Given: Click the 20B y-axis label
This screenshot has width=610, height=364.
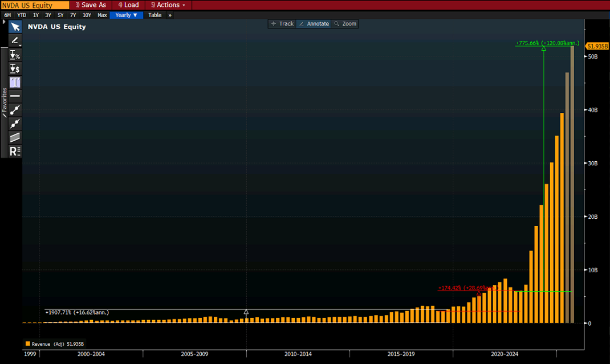Looking at the screenshot, I should pyautogui.click(x=593, y=216).
